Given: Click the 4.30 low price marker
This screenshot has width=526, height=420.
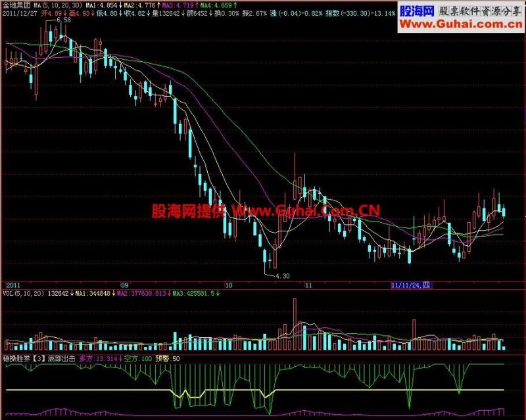Looking at the screenshot, I should (283, 276).
